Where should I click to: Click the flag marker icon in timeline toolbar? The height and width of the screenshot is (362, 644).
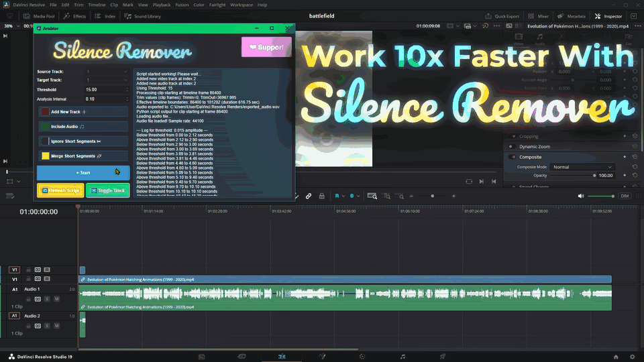coord(337,196)
